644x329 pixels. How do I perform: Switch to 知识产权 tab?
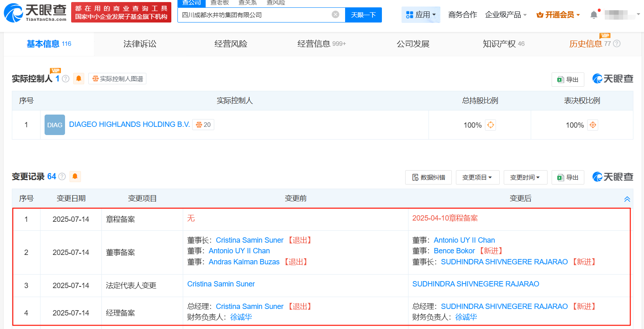(503, 44)
